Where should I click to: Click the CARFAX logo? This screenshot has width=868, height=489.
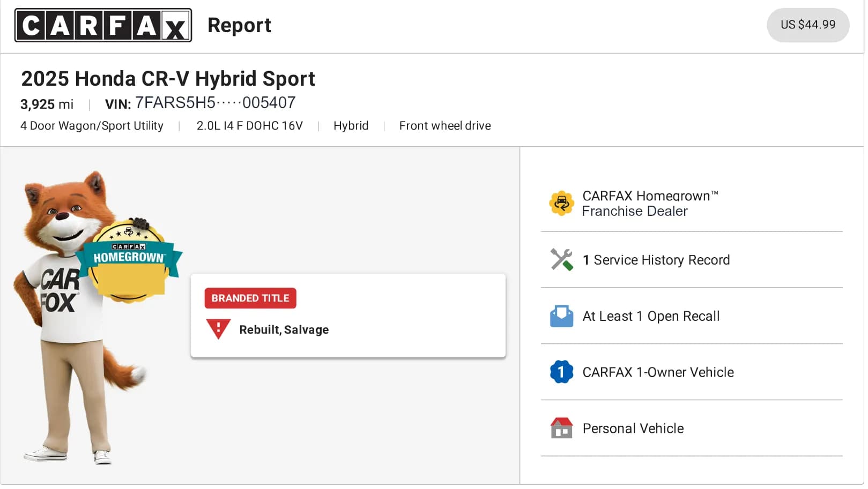(103, 25)
